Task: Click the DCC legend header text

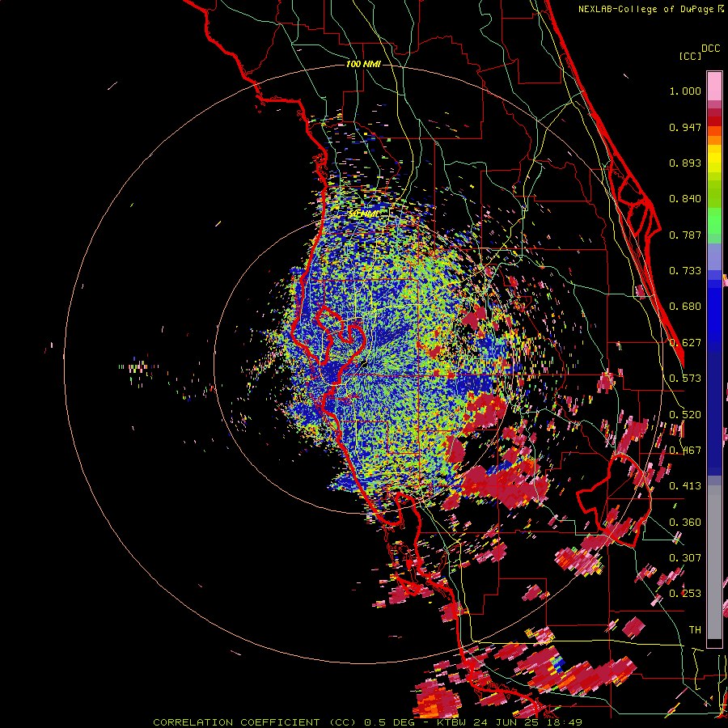Action: pyautogui.click(x=711, y=49)
